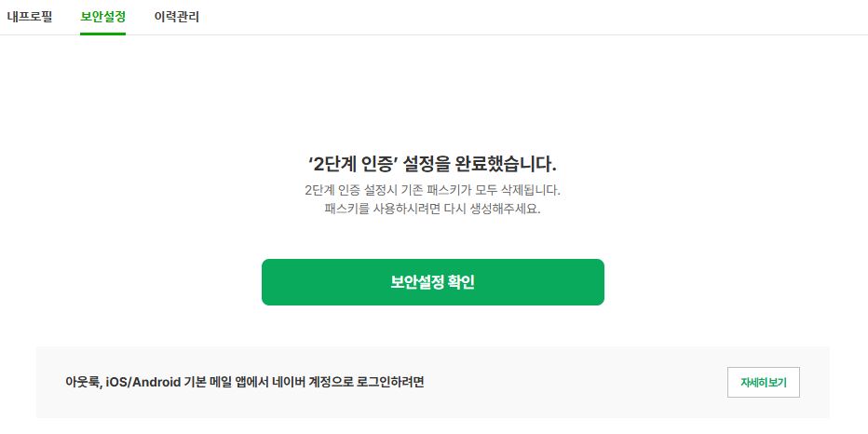
Task: Select the 보안설정 tab
Action: tap(102, 17)
